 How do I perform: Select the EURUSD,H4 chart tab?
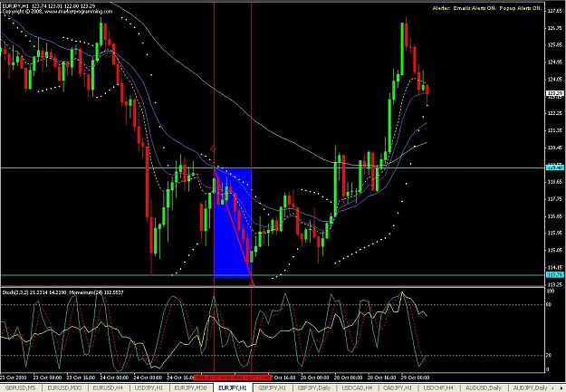click(109, 388)
